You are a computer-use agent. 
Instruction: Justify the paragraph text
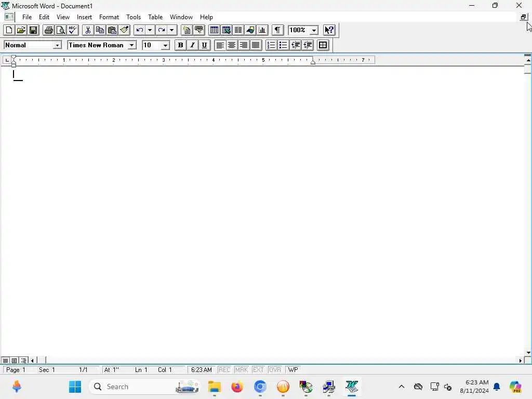click(256, 45)
